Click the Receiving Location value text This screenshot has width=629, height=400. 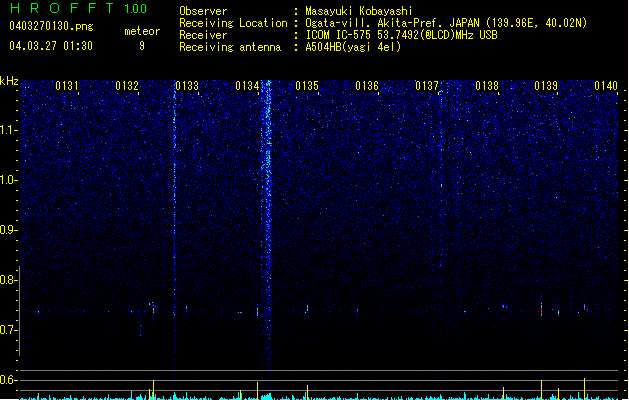point(446,23)
